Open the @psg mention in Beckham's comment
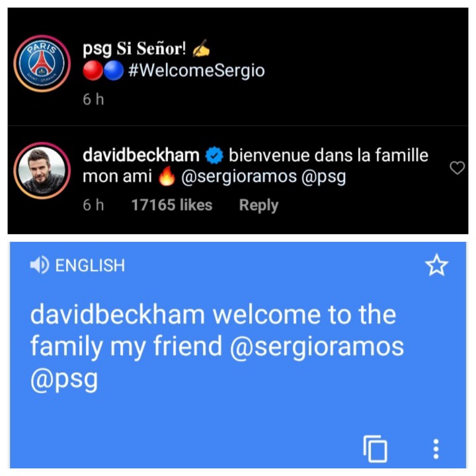476x476 pixels. [323, 177]
